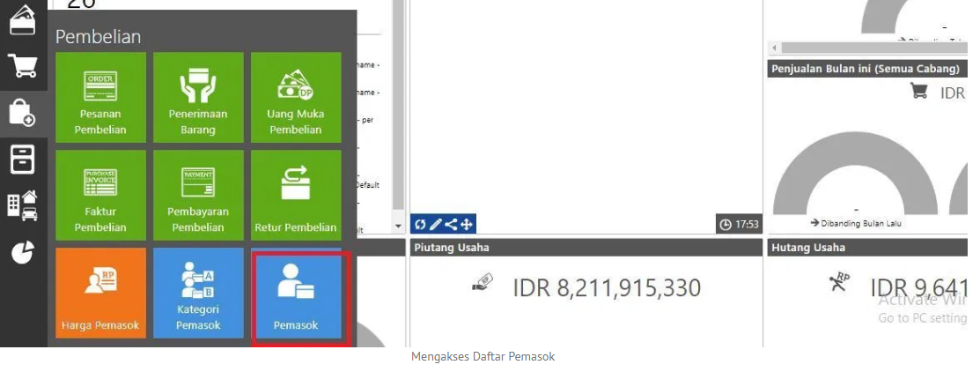Select the shopping bag Pembelian sidebar icon
The image size is (980, 372).
coord(22,113)
